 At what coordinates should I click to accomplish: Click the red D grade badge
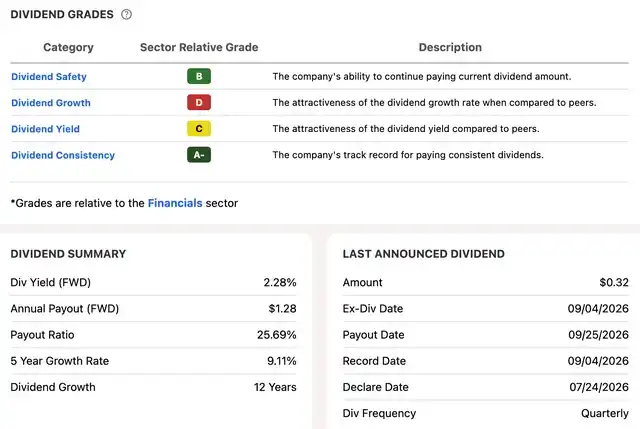click(199, 102)
